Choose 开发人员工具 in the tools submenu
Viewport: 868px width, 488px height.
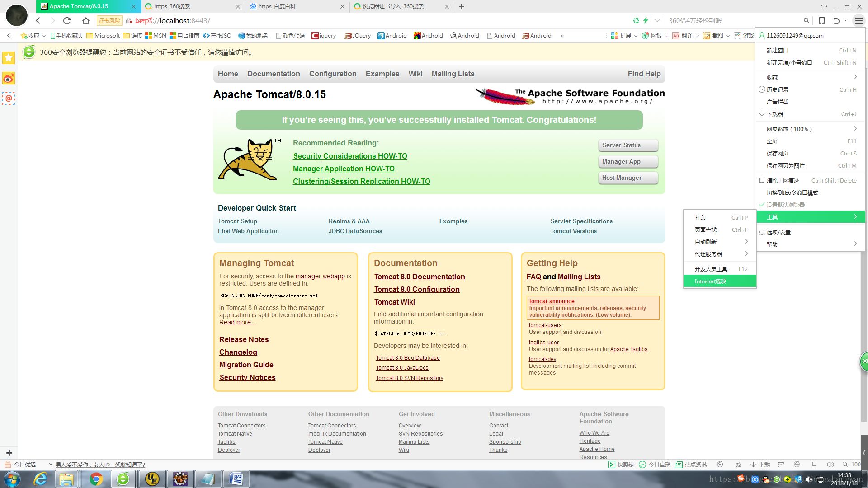click(720, 269)
